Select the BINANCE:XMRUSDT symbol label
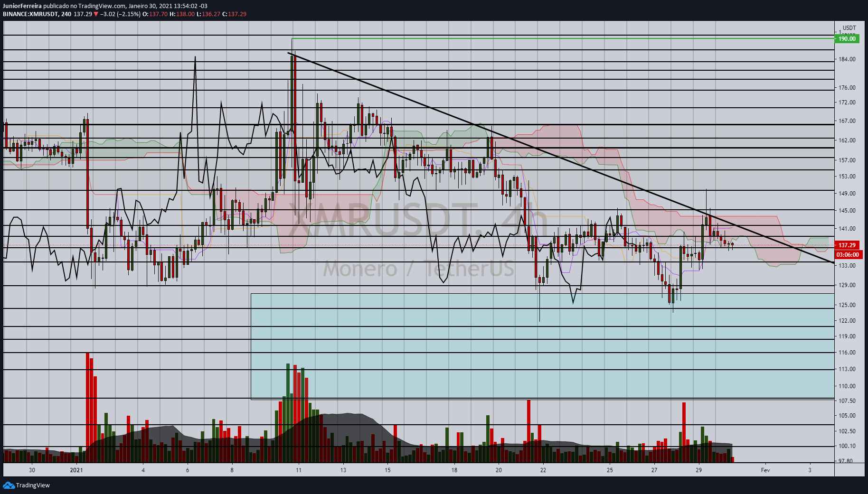Screen dimensions: 868x494 [x=30, y=14]
